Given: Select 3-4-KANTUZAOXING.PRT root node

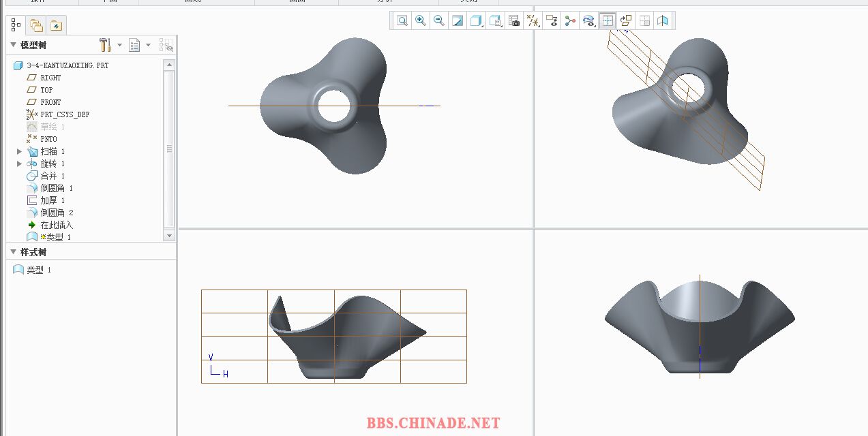Looking at the screenshot, I should coord(68,65).
